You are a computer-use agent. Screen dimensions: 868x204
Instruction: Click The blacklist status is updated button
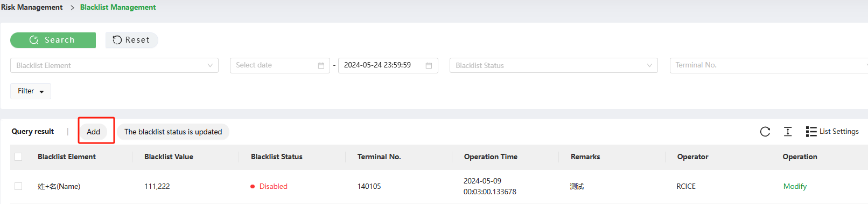point(173,132)
